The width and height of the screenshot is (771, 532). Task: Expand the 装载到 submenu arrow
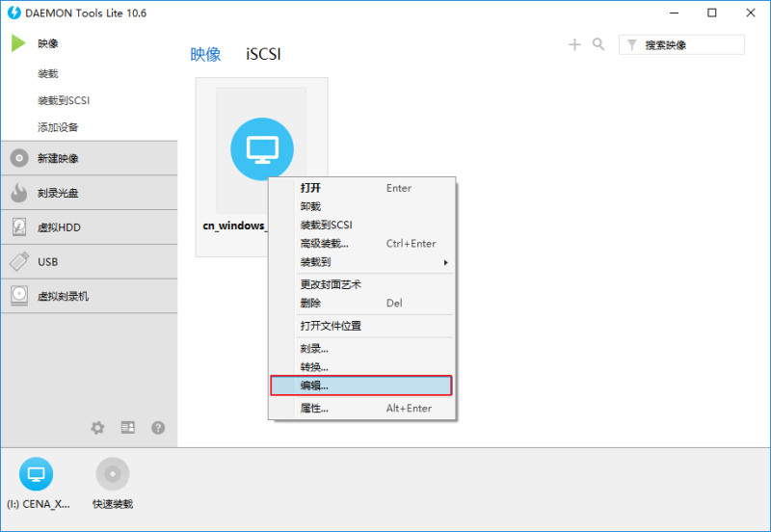(445, 262)
